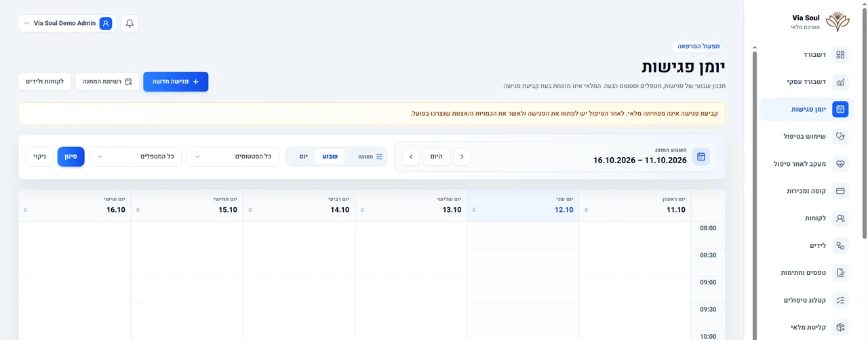Go to the previous week arrow
This screenshot has height=340, width=868.
(462, 156)
